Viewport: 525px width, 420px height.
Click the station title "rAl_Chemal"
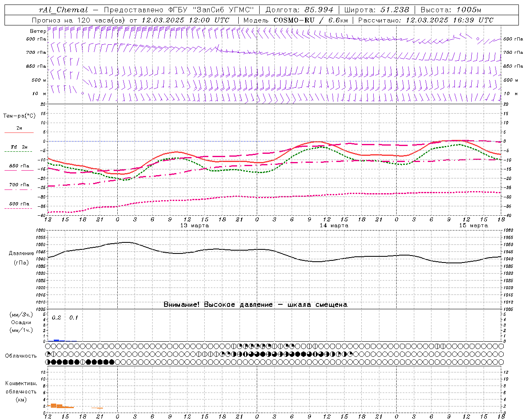click(63, 10)
